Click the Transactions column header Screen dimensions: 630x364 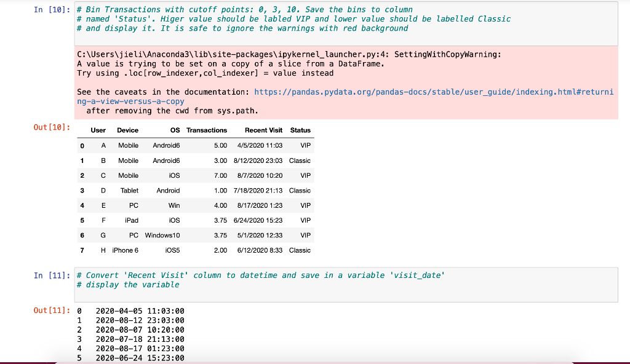[x=207, y=130]
